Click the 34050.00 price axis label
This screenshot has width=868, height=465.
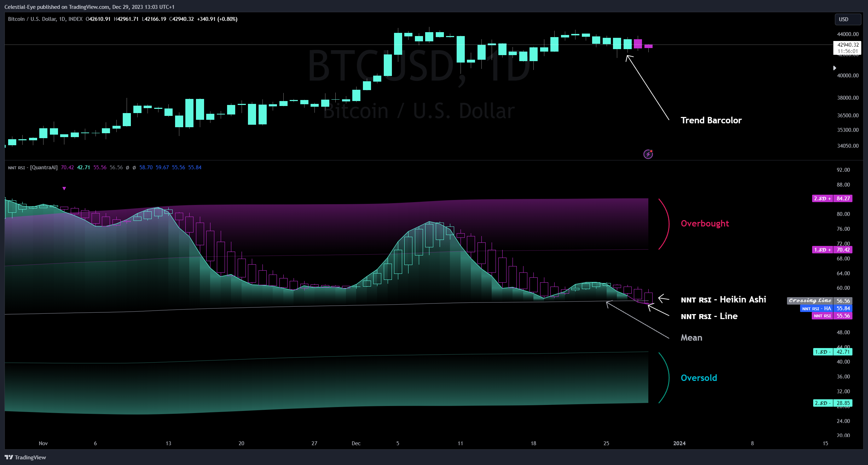[847, 146]
